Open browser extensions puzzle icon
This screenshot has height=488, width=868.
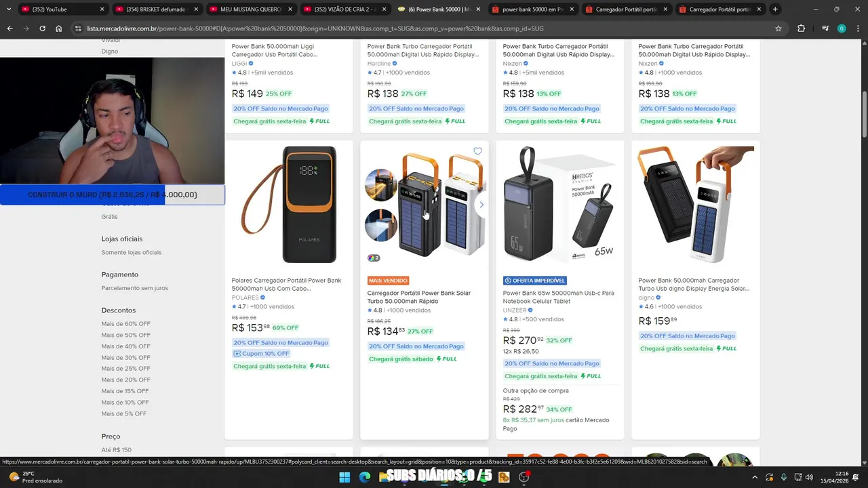click(802, 28)
